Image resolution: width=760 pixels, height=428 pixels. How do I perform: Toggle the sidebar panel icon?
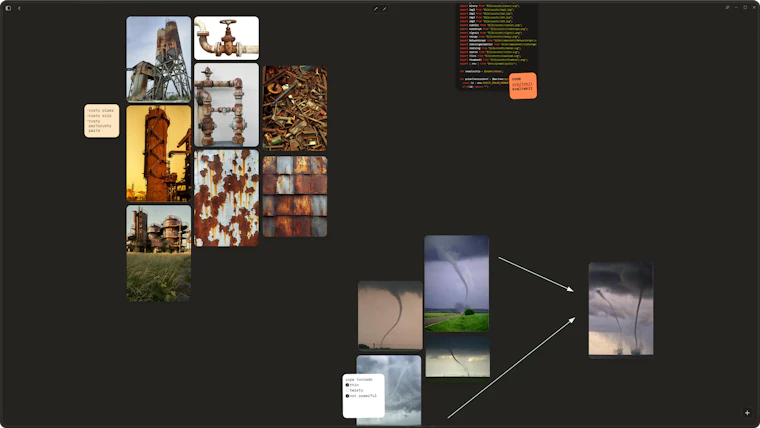[8, 8]
